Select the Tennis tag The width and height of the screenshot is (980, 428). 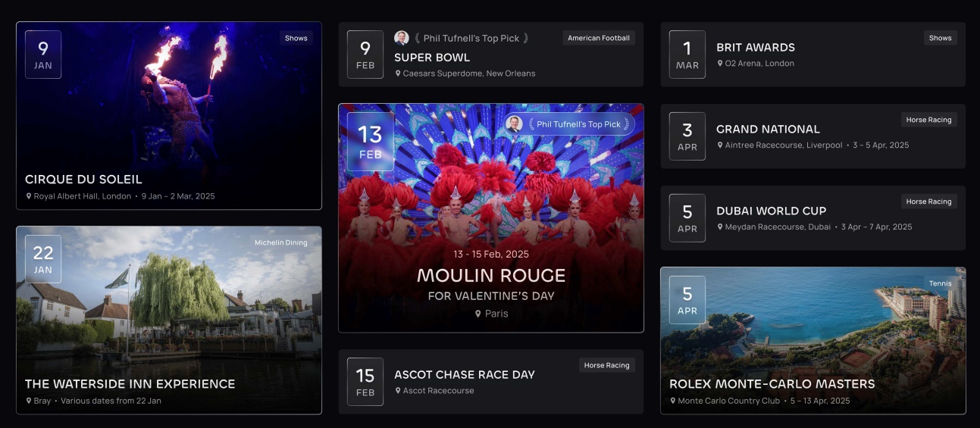point(940,283)
